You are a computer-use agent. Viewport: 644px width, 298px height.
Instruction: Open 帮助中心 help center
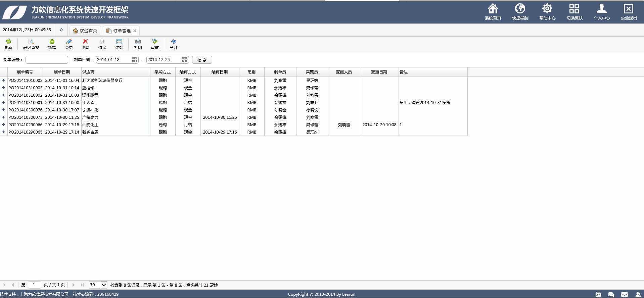[x=547, y=12]
